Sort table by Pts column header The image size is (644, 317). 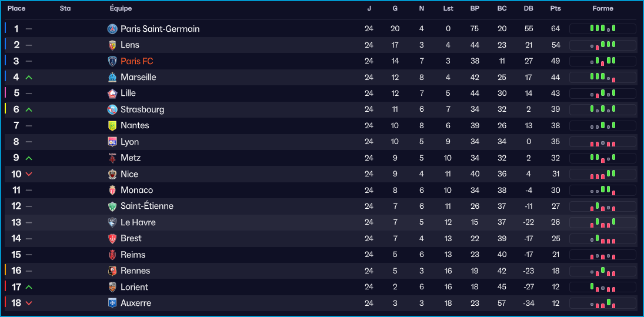[x=555, y=9]
